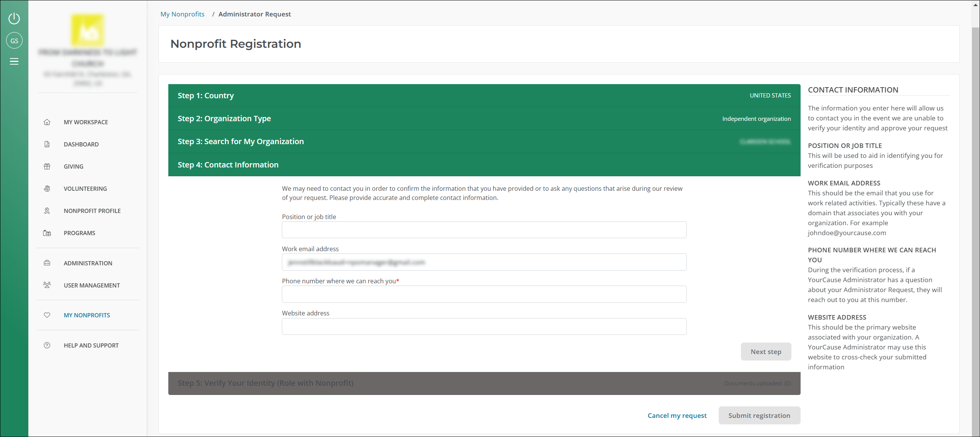Click the User Management sidebar icon
980x437 pixels.
[47, 285]
